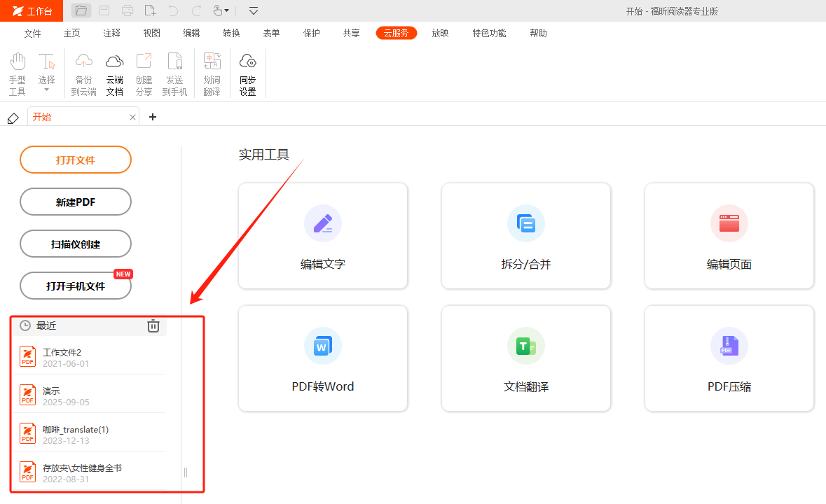The width and height of the screenshot is (826, 504).
Task: Click the 新建PDF button
Action: tap(75, 202)
